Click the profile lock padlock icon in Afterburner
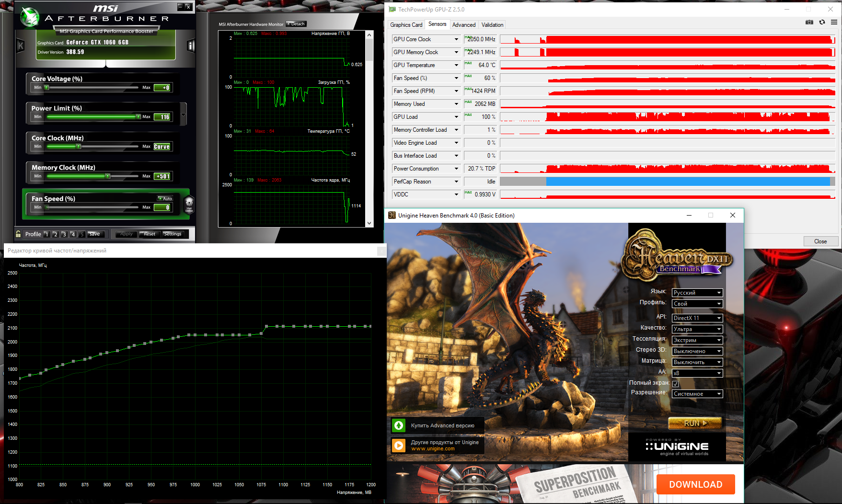842x504 pixels. tap(18, 234)
